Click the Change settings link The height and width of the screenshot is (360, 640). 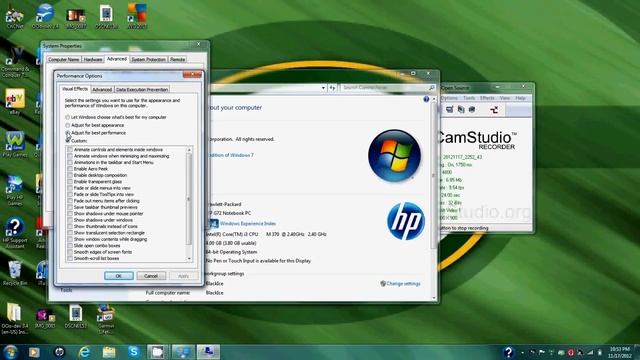403,283
